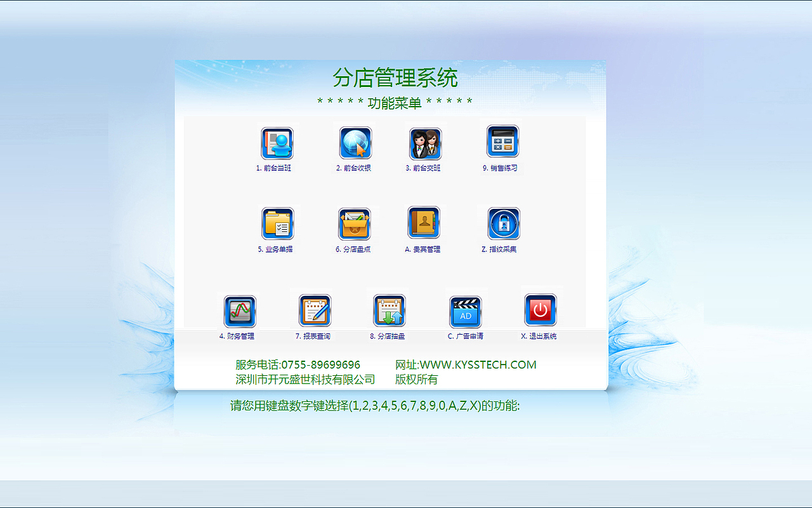Image resolution: width=812 pixels, height=508 pixels.
Task: Open the 财务管理 finance chart icon
Action: [240, 311]
